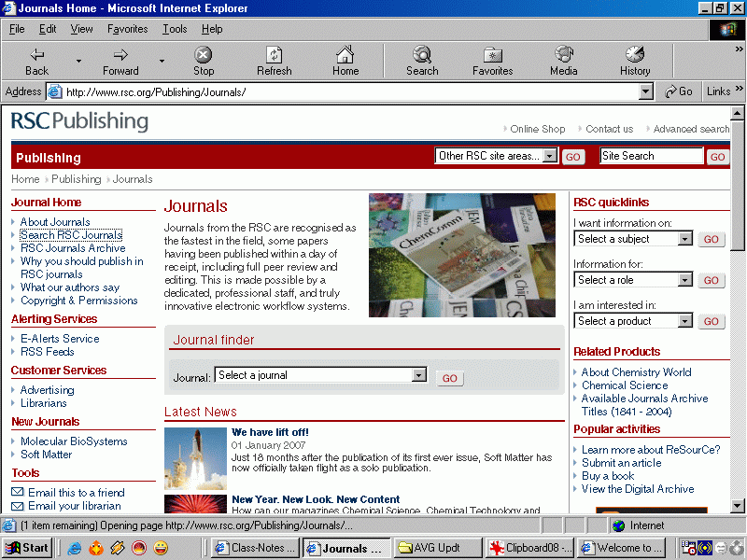Open the Search toolbar icon

coord(422,55)
